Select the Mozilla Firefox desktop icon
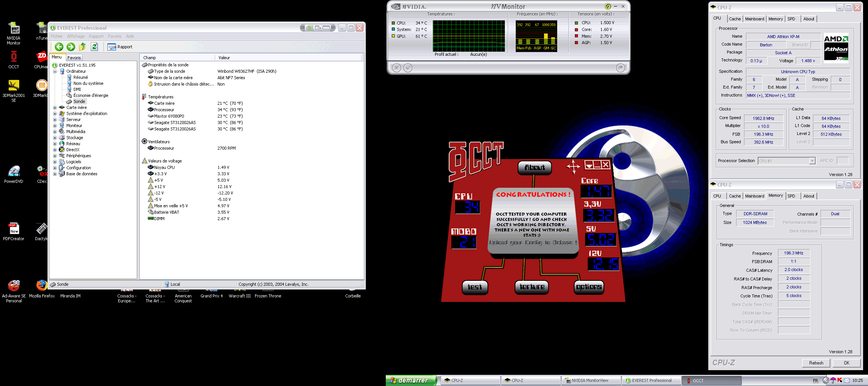Screen dimensions: 868x386 42,289
